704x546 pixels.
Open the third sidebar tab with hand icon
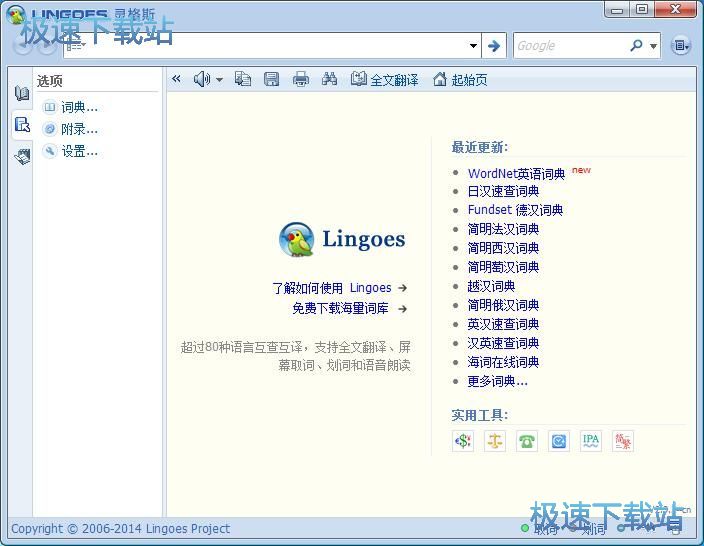click(x=22, y=156)
